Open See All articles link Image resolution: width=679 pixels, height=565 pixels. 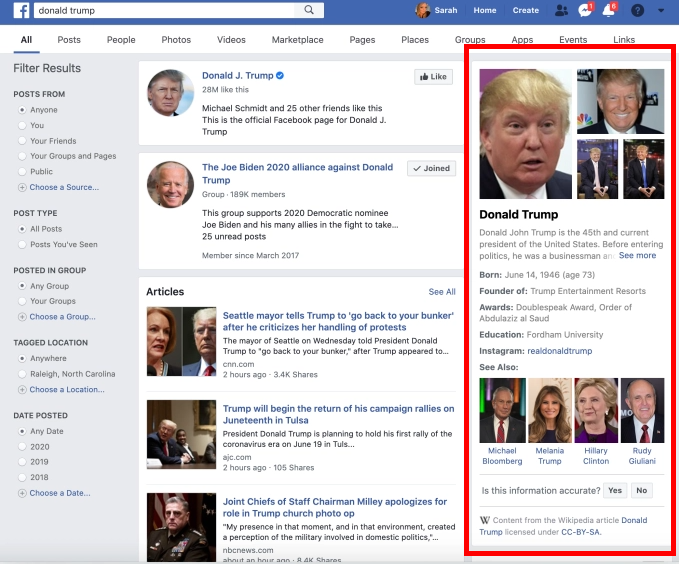442,292
